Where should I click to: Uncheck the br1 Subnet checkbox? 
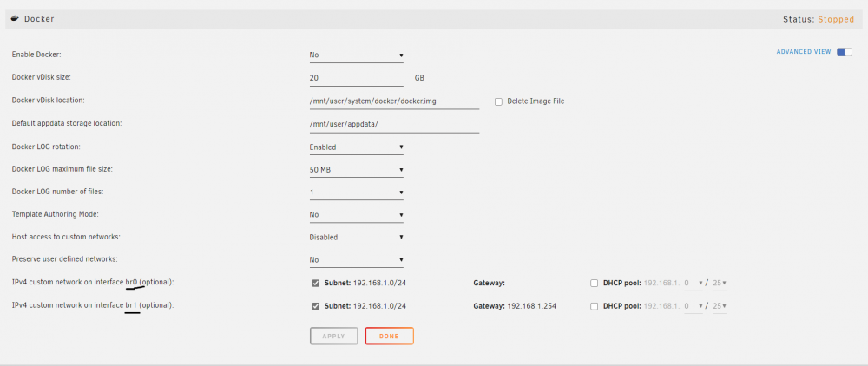click(316, 306)
